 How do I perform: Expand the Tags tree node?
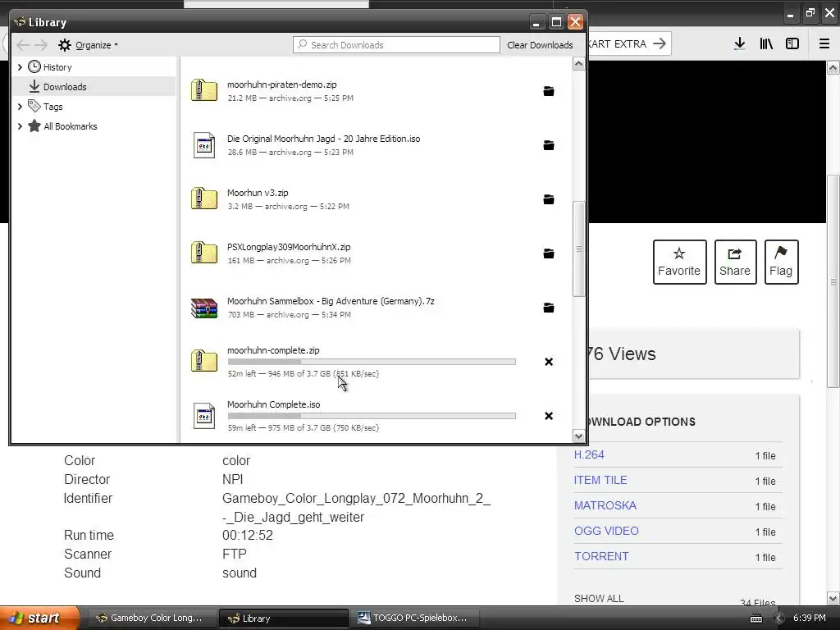[20, 107]
